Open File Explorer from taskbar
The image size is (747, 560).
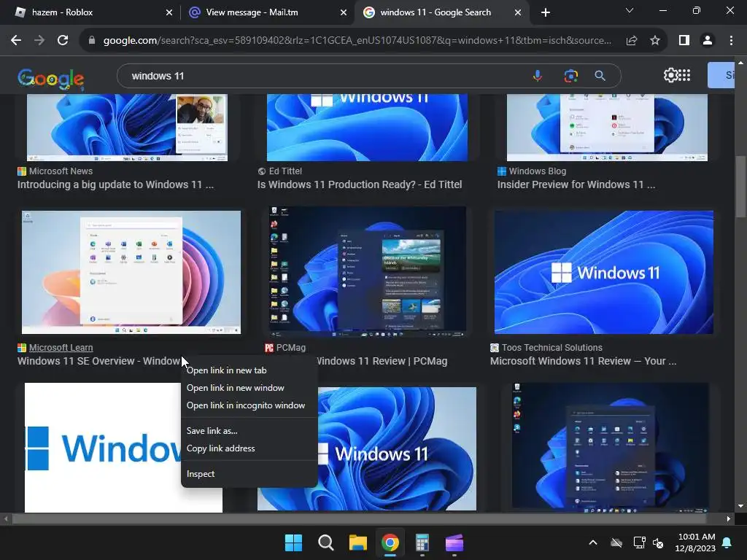357,542
